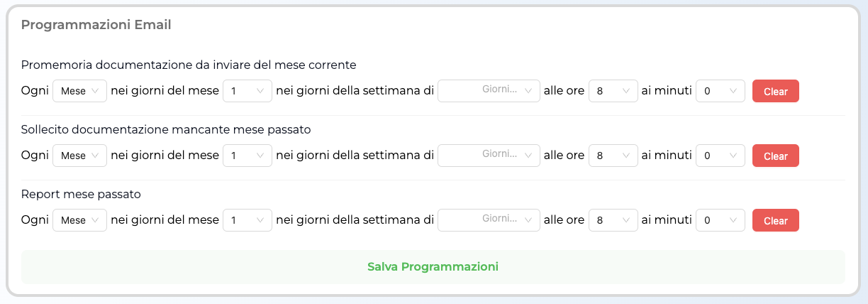This screenshot has width=868, height=304.
Task: Expand weekday selector in Promemoria documentazione row
Action: [x=489, y=91]
